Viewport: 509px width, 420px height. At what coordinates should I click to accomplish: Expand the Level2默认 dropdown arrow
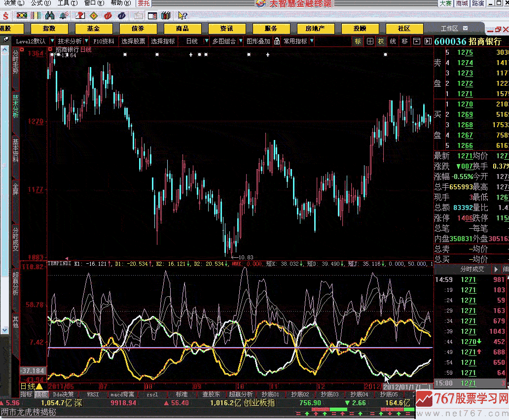tap(52, 41)
